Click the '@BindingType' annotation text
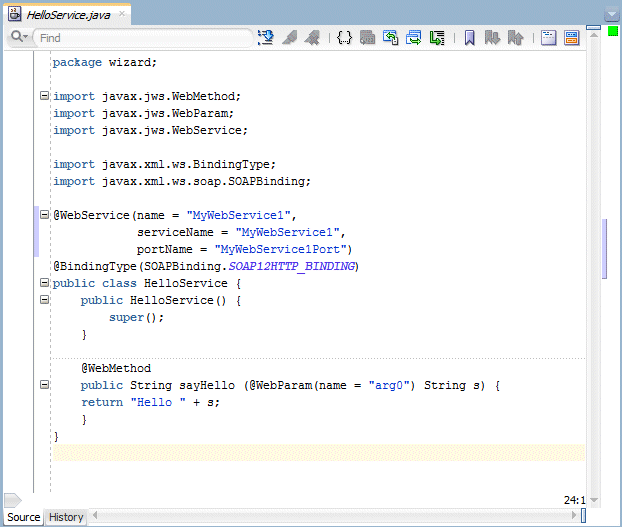The height and width of the screenshot is (527, 622). point(95,266)
